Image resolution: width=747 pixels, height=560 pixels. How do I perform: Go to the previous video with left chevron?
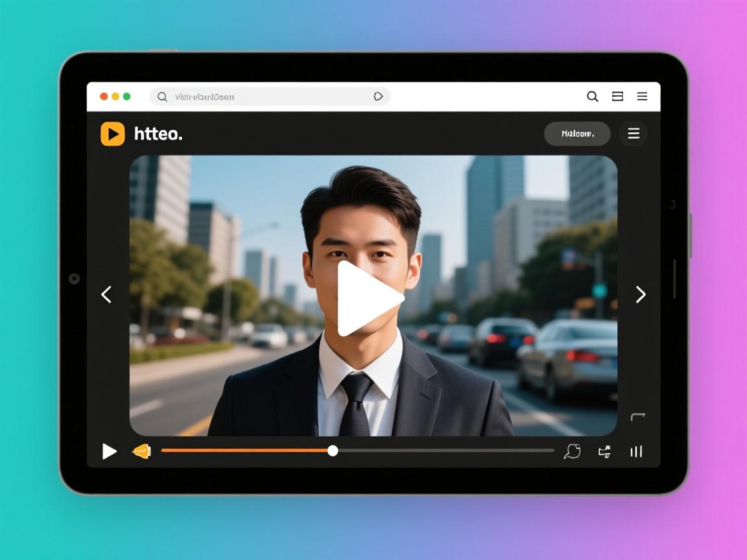(x=106, y=294)
